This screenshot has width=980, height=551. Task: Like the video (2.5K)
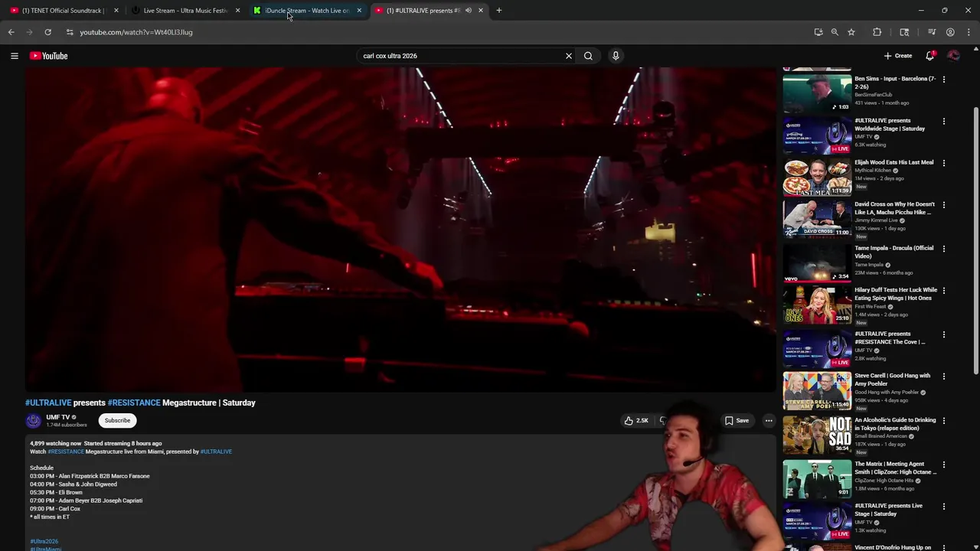(x=636, y=420)
